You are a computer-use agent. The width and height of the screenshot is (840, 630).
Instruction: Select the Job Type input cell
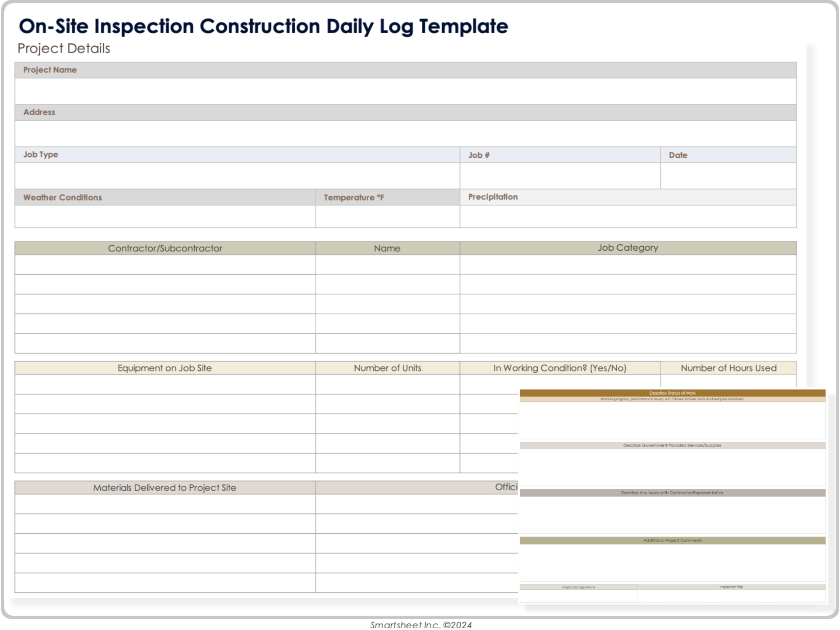pyautogui.click(x=237, y=176)
